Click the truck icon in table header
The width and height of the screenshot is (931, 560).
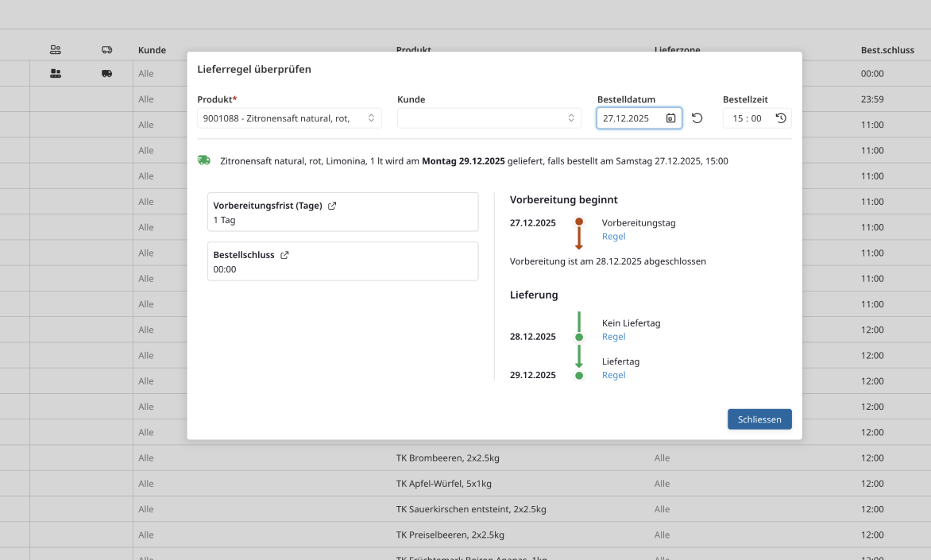(x=106, y=50)
